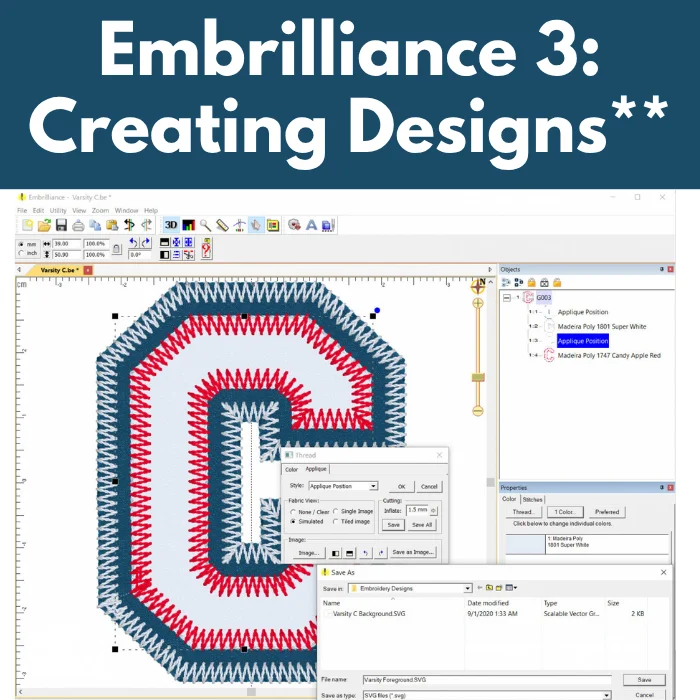The height and width of the screenshot is (700, 700).
Task: Open the view menu icon in Save As
Action: (511, 588)
